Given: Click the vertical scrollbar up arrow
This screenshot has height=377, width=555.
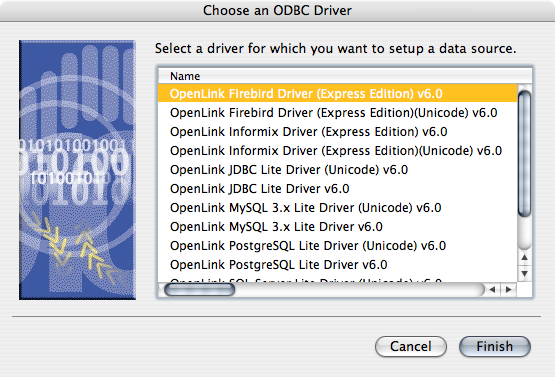Looking at the screenshot, I should click(525, 257).
